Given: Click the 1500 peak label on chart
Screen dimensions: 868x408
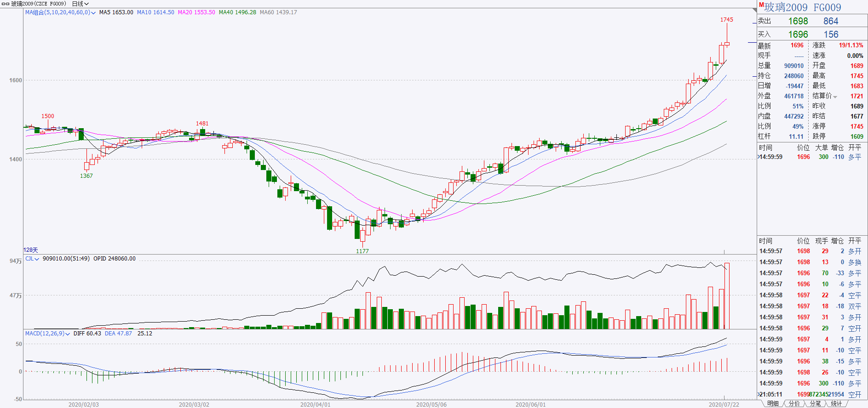Looking at the screenshot, I should (x=48, y=116).
